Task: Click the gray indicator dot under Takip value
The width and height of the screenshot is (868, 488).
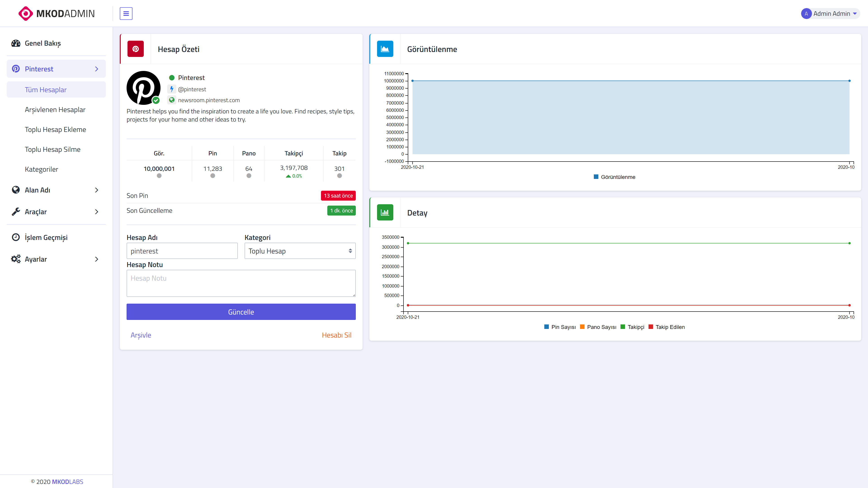Action: (x=339, y=176)
